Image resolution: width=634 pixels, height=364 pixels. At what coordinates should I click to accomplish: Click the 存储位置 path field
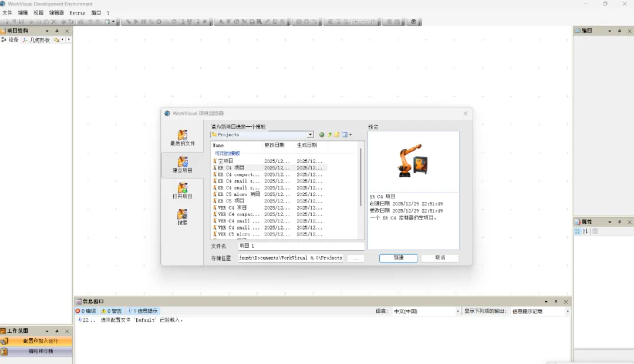tap(291, 258)
